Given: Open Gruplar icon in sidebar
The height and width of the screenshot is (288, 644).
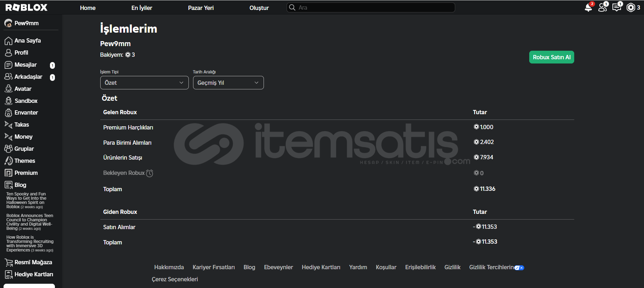Looking at the screenshot, I should [9, 149].
